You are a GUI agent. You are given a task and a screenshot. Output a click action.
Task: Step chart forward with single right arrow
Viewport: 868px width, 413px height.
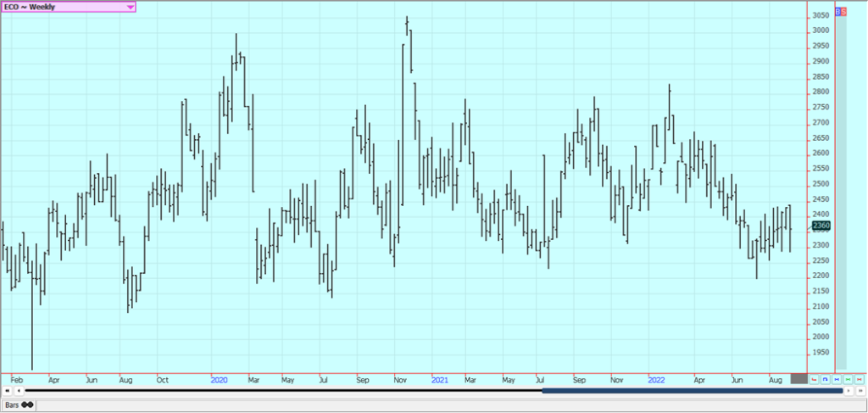pos(849,391)
